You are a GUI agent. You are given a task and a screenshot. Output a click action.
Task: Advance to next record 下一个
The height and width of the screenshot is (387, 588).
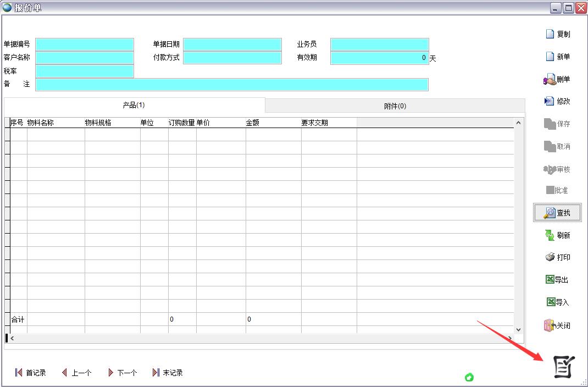click(122, 373)
